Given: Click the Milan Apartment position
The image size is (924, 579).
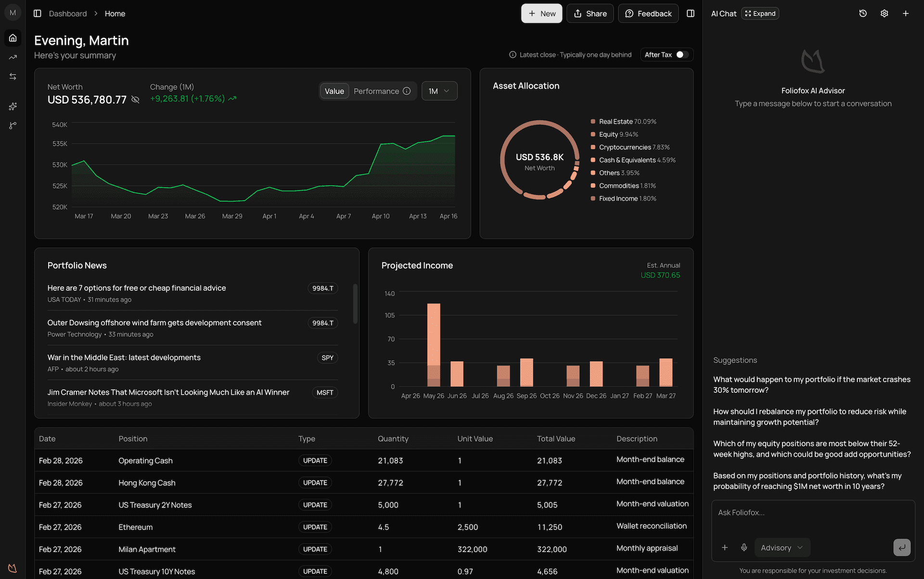Looking at the screenshot, I should (x=147, y=549).
